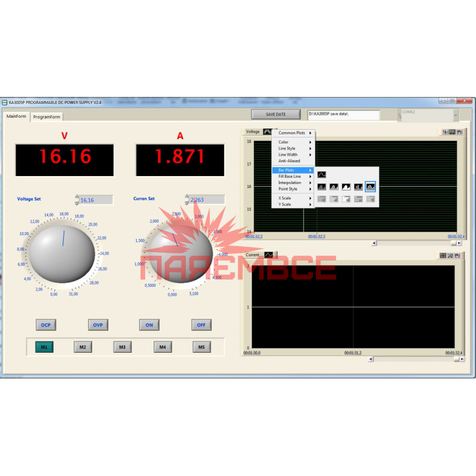Turn output on with the ON button
Viewport: 476px width, 476px height.
149,325
